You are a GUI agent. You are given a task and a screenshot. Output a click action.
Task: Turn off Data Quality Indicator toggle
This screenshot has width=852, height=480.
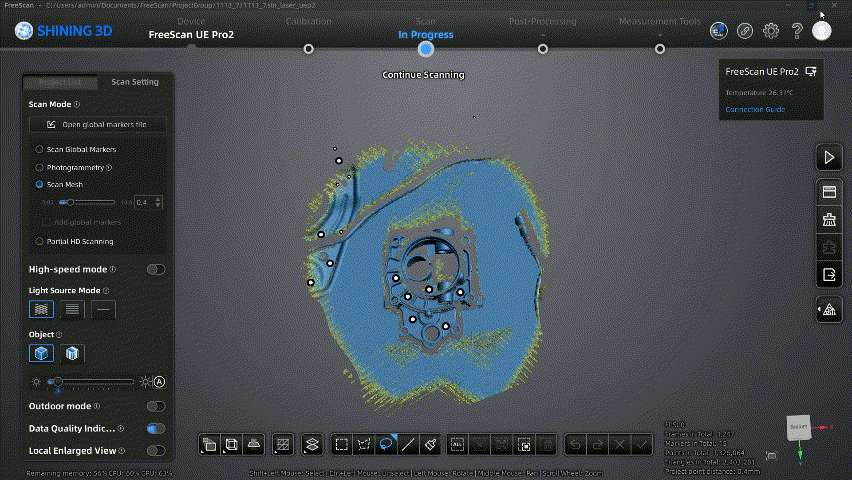(x=156, y=428)
